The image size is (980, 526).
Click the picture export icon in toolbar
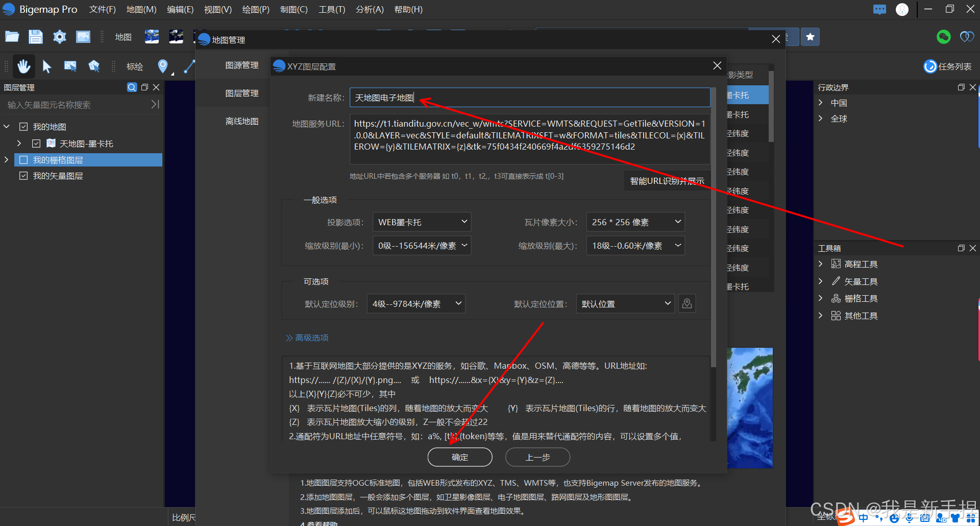(83, 37)
